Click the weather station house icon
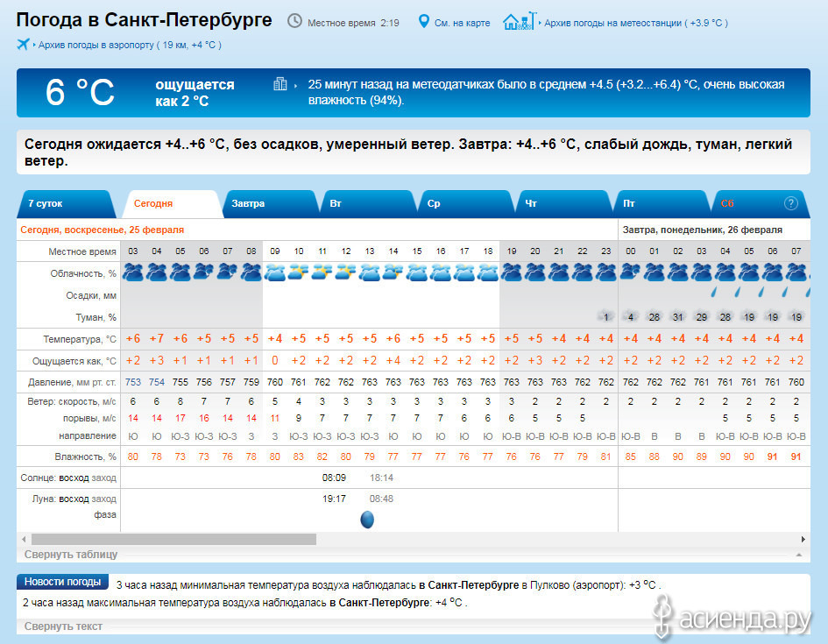The width and height of the screenshot is (828, 644). pyautogui.click(x=520, y=21)
